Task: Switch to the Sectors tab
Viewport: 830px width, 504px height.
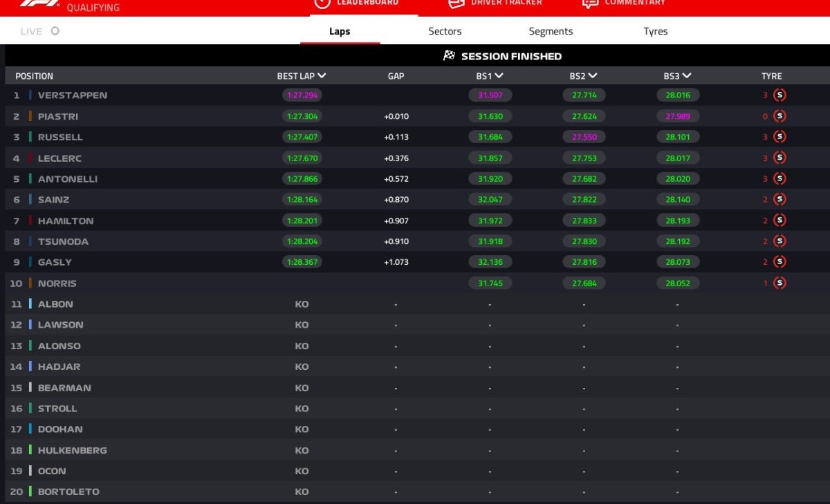Action: [445, 31]
